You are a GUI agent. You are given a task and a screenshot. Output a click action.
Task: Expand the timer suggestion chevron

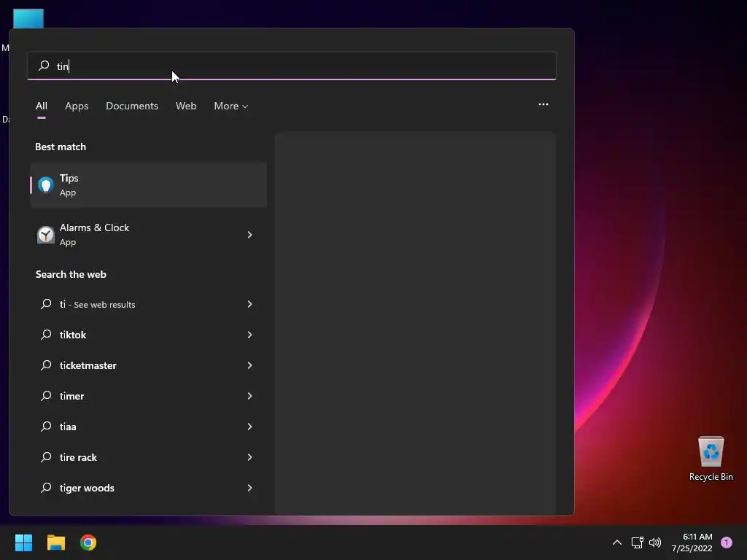click(249, 396)
